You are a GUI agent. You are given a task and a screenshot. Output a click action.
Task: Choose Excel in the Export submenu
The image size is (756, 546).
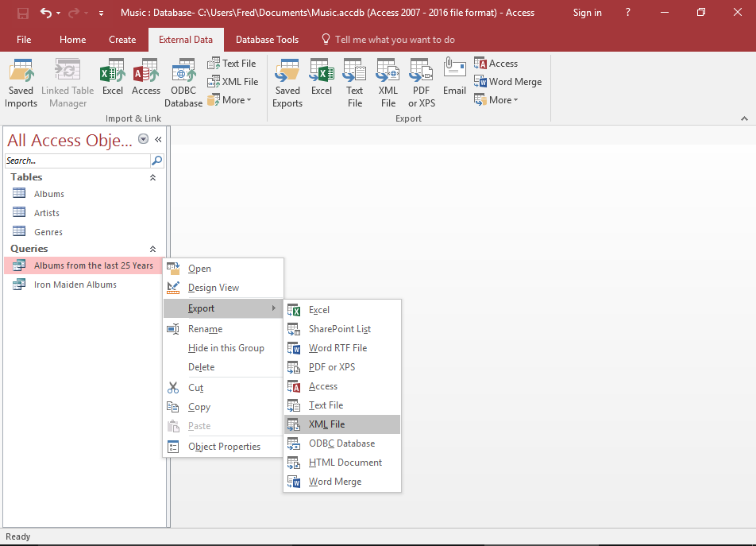(342, 310)
